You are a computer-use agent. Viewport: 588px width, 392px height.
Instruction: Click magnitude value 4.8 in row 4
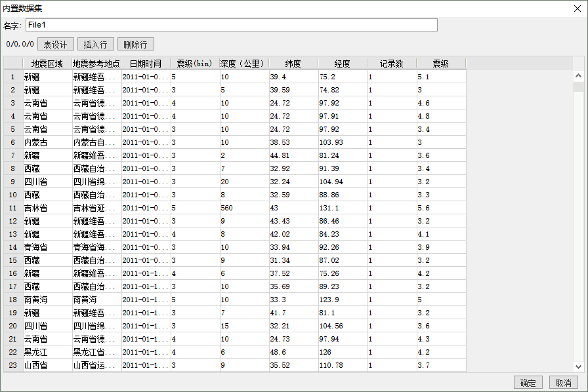(441, 116)
